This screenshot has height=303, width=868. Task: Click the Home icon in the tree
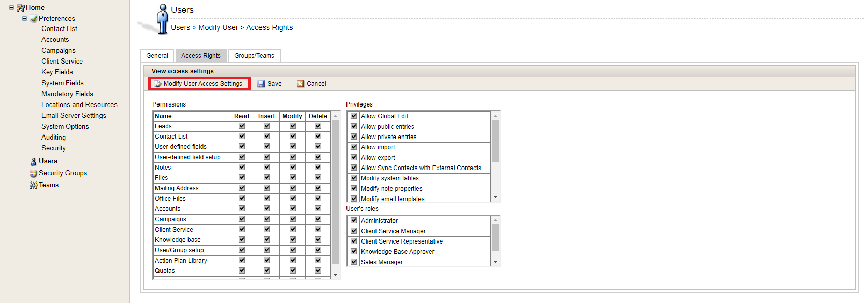[x=21, y=8]
